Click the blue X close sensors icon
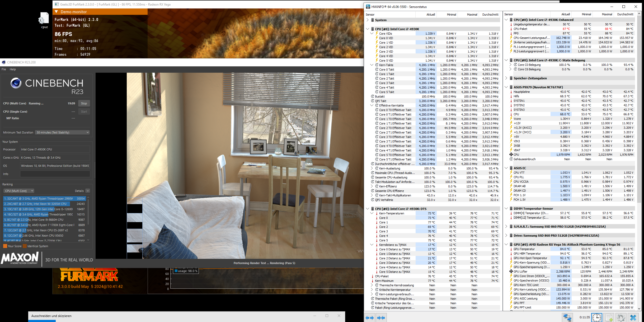644x322 pixels. [x=633, y=318]
